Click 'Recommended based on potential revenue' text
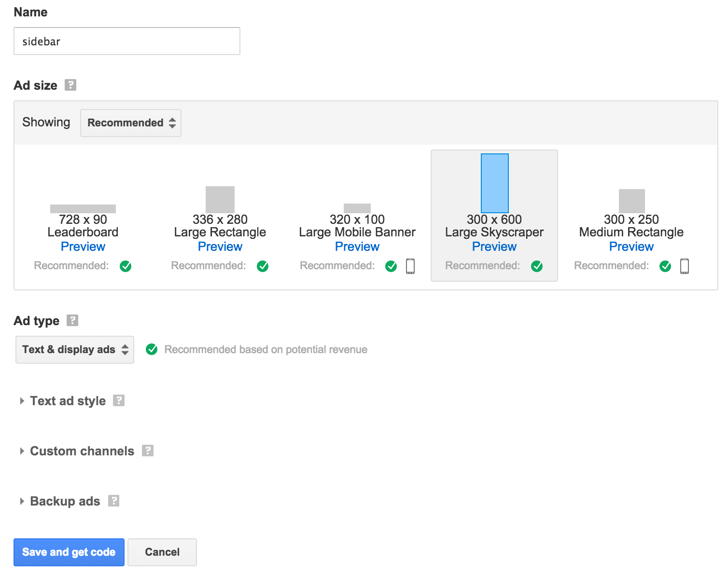This screenshot has height=575, width=728. pos(266,349)
